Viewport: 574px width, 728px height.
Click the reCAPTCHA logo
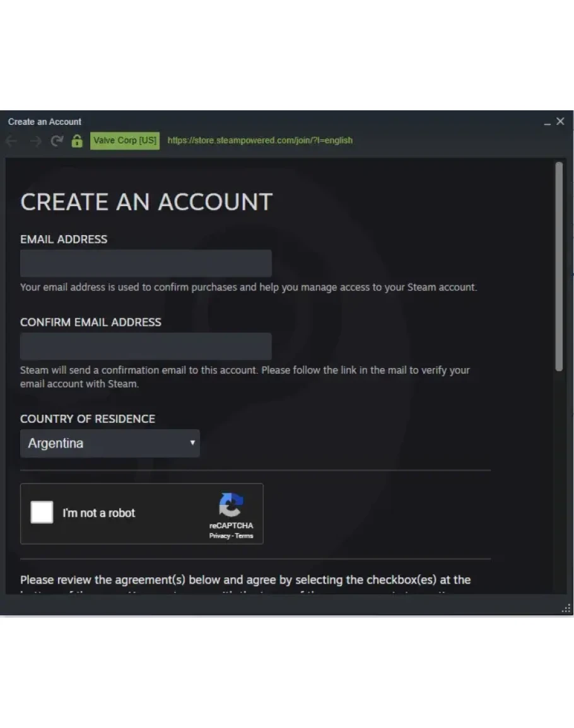coord(231,506)
